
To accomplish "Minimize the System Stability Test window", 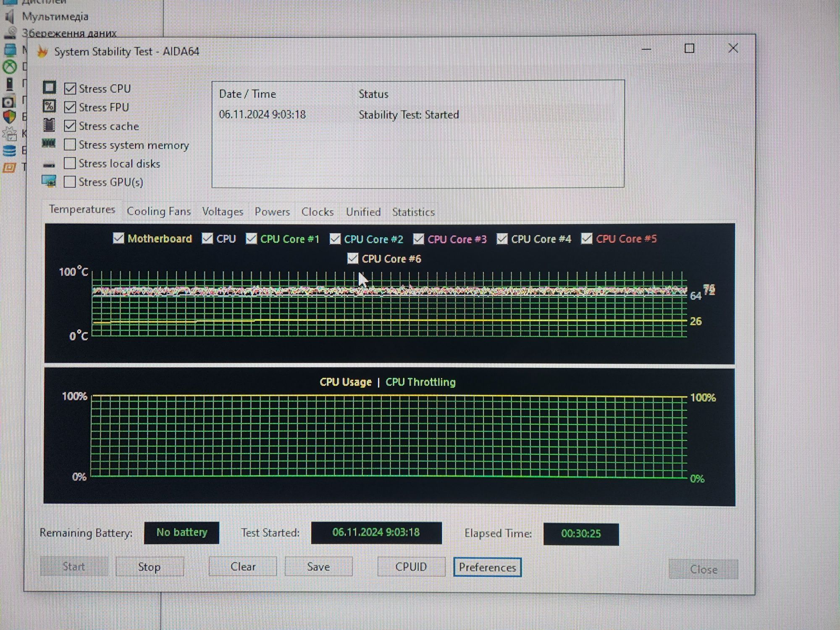I will [x=646, y=49].
